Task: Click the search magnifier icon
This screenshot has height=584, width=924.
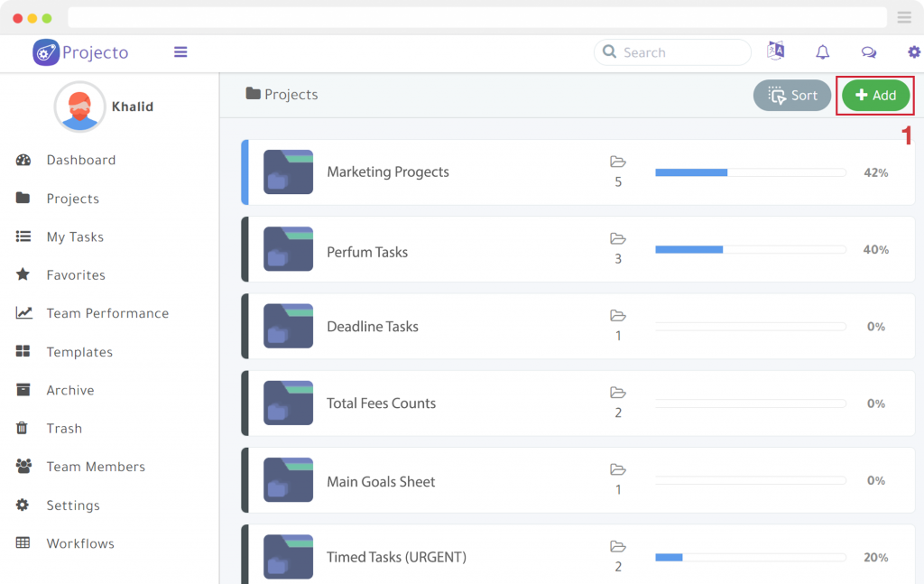Action: pyautogui.click(x=610, y=51)
